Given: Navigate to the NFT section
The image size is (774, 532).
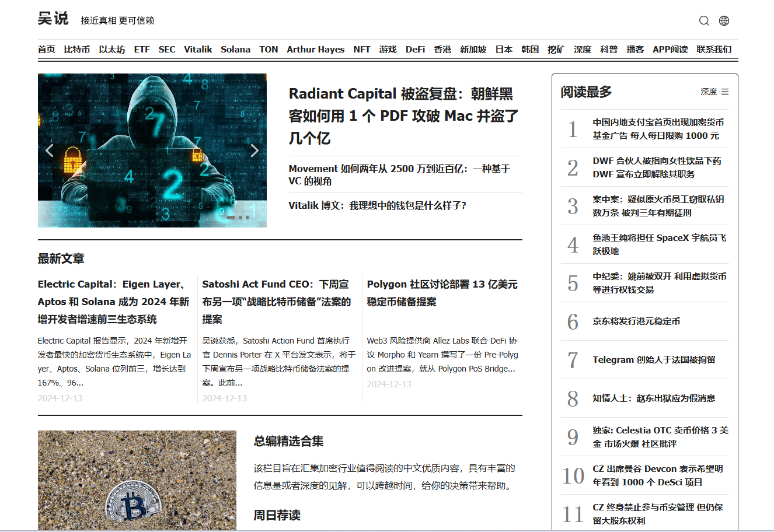Looking at the screenshot, I should pyautogui.click(x=361, y=50).
